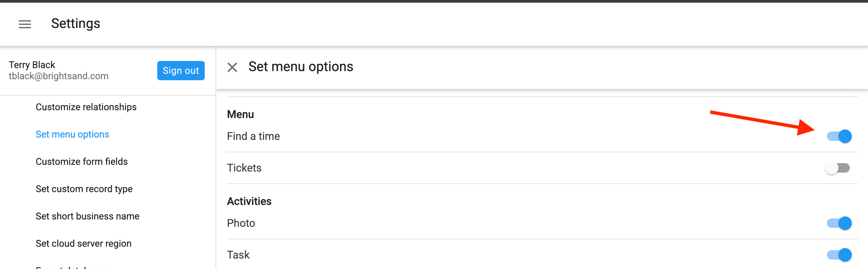This screenshot has height=269, width=868.
Task: Click the Tickets row label
Action: [244, 168]
